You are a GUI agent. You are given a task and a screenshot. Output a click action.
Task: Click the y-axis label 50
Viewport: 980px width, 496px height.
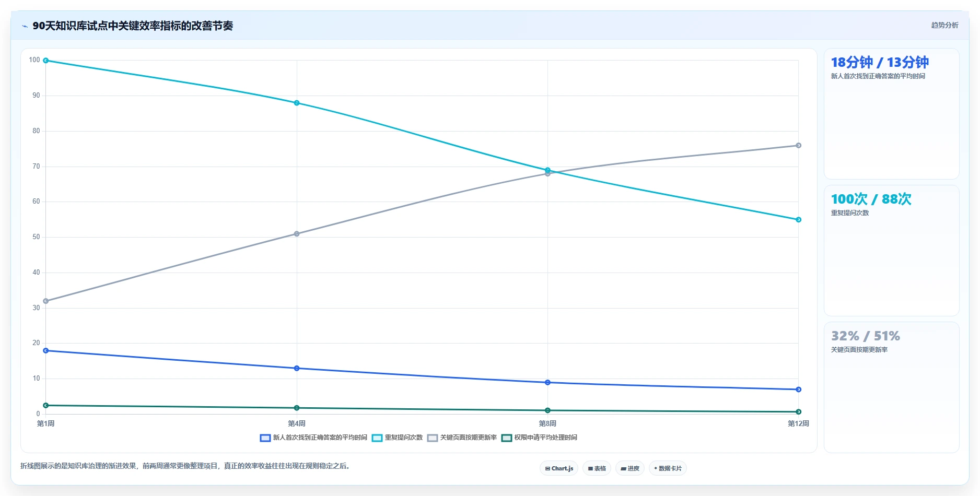coord(36,237)
